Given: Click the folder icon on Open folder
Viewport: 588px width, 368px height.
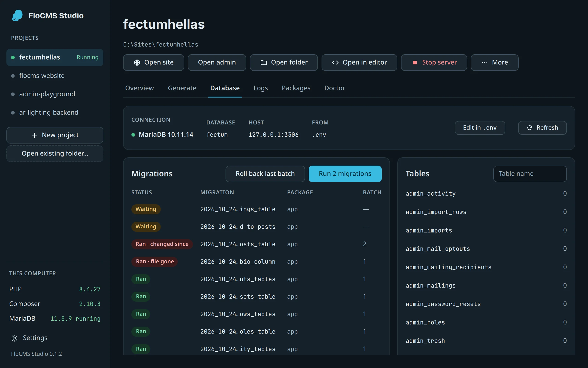Looking at the screenshot, I should pos(264,63).
